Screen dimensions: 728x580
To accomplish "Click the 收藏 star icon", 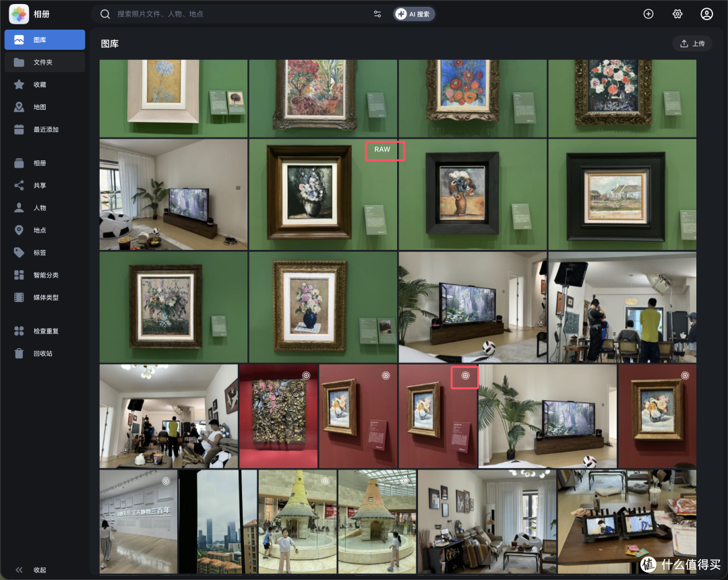I will 19,84.
